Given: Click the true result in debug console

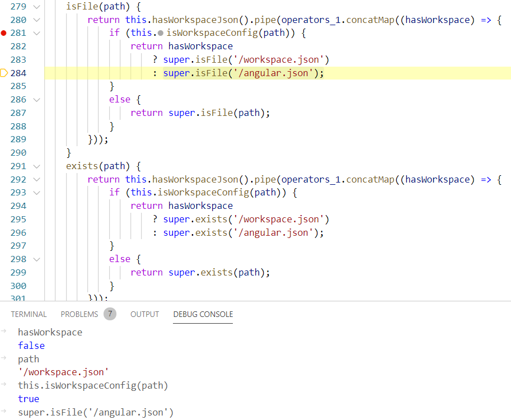Looking at the screenshot, I should [x=29, y=399].
